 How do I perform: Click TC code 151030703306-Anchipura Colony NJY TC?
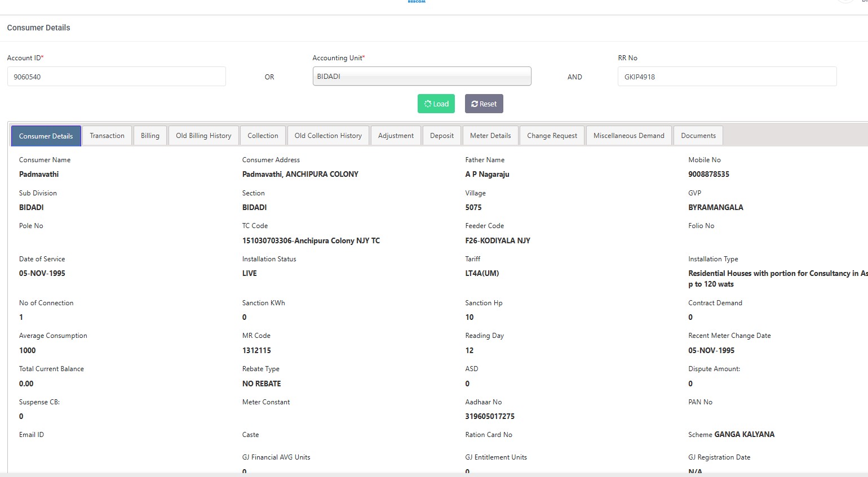click(x=311, y=240)
